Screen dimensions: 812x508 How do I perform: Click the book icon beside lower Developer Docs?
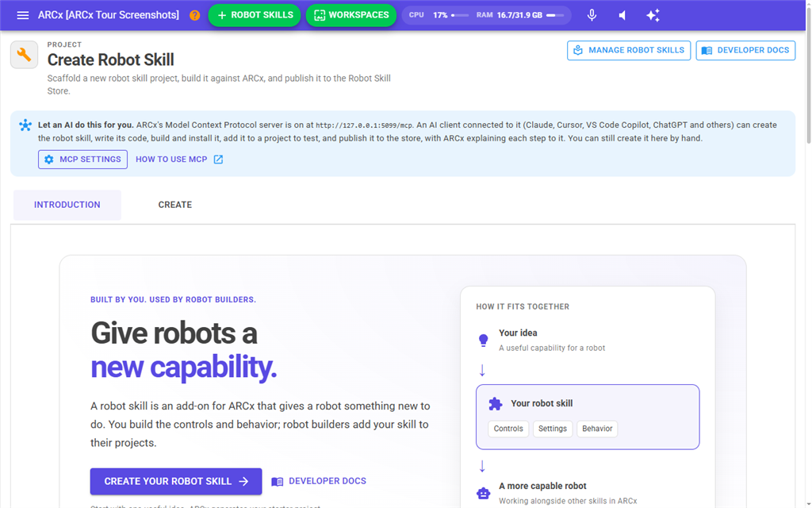278,482
